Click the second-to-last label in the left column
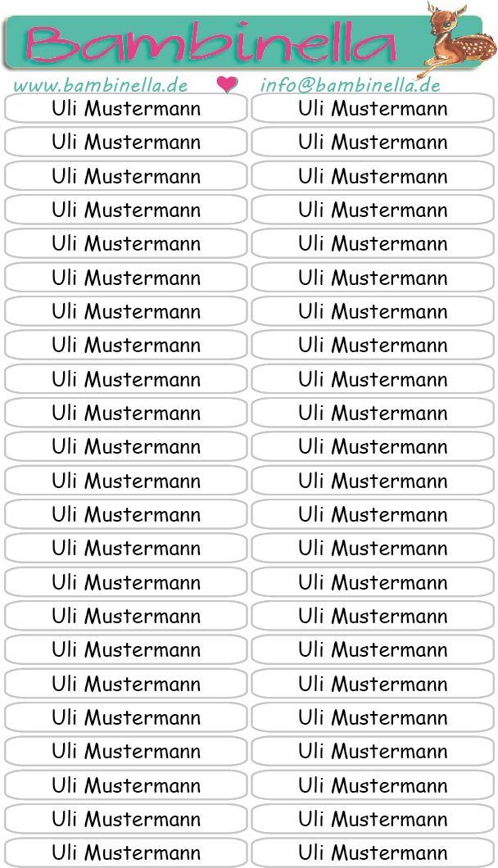Screen dimensions: 498x868 point(125,818)
